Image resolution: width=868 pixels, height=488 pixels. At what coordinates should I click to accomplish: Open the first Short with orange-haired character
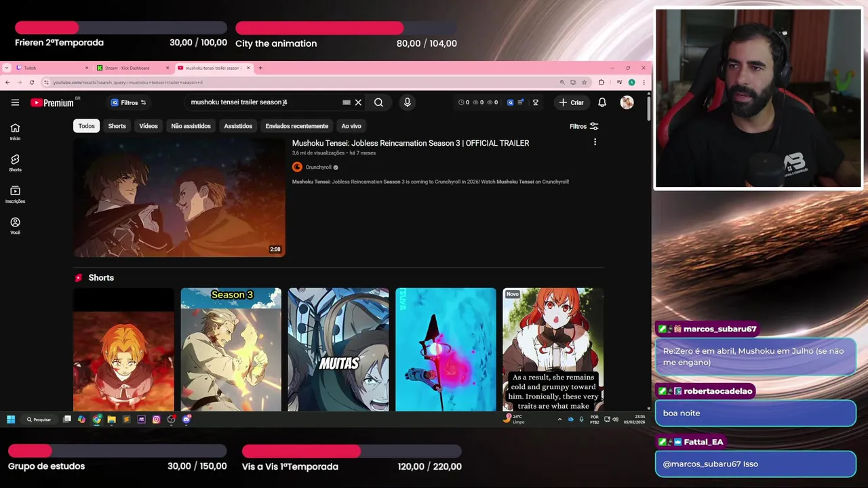click(123, 350)
